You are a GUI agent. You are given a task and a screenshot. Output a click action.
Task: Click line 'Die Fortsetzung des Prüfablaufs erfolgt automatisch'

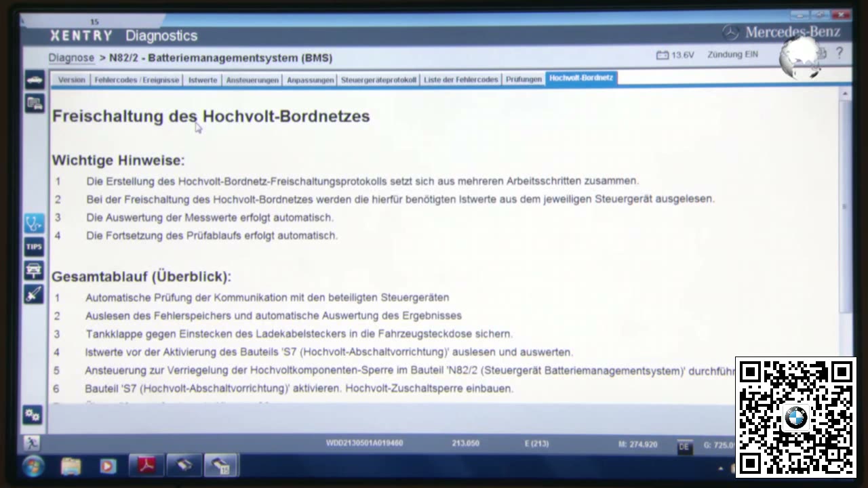click(212, 236)
